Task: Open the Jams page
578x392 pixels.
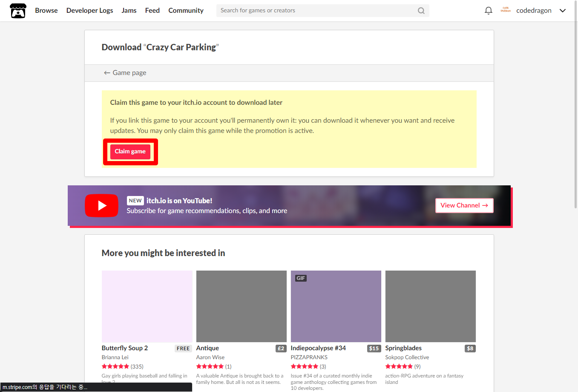Action: click(129, 11)
